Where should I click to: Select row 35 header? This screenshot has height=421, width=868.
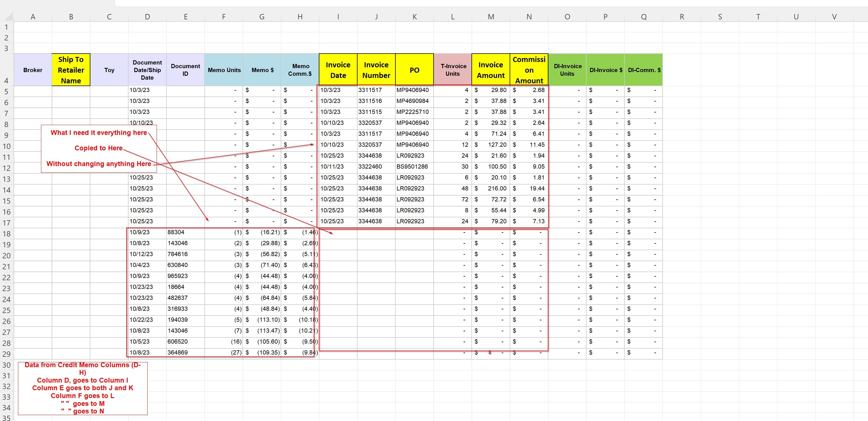[x=6, y=418]
